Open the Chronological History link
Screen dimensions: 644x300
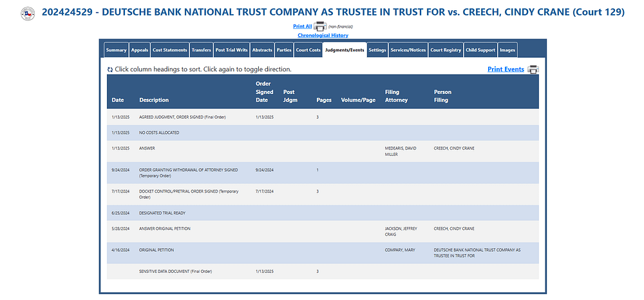point(323,35)
